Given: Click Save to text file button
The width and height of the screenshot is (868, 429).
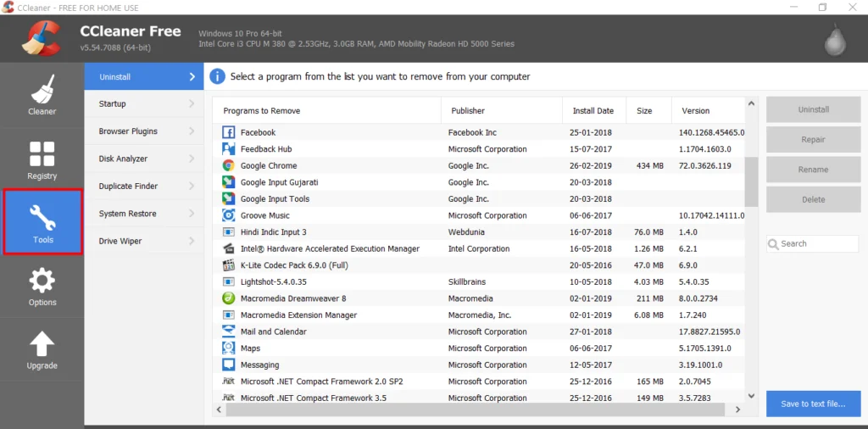Looking at the screenshot, I should click(x=813, y=404).
